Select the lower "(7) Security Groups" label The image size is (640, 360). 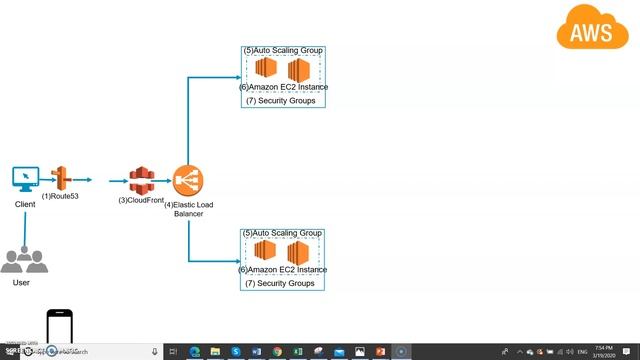coord(280,283)
